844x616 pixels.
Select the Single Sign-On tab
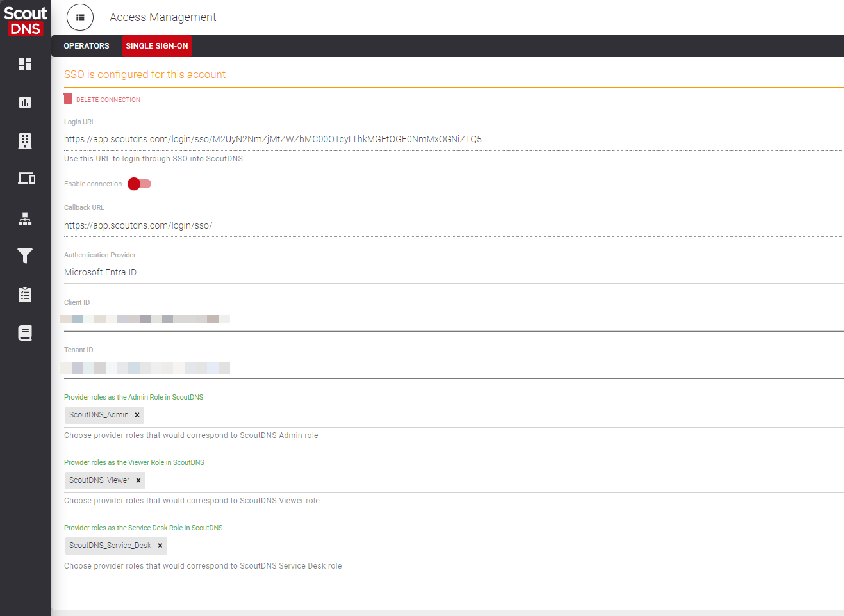click(157, 46)
